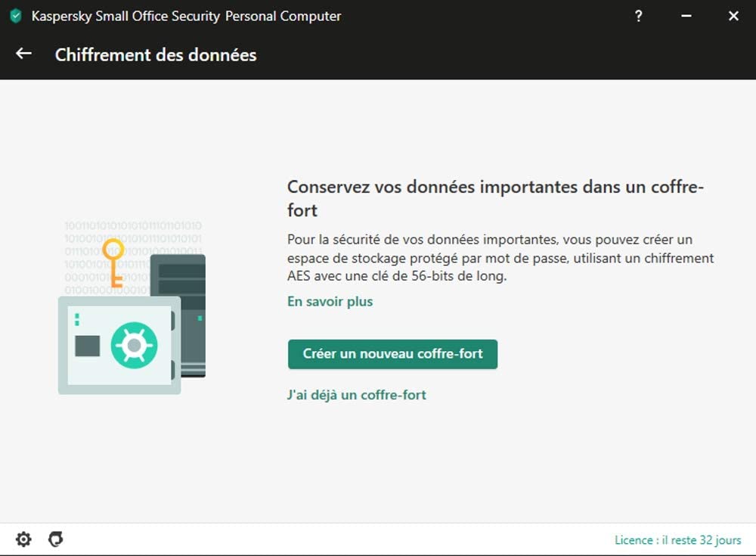The height and width of the screenshot is (556, 756).
Task: Open the En savoir plus link
Action: coord(330,302)
